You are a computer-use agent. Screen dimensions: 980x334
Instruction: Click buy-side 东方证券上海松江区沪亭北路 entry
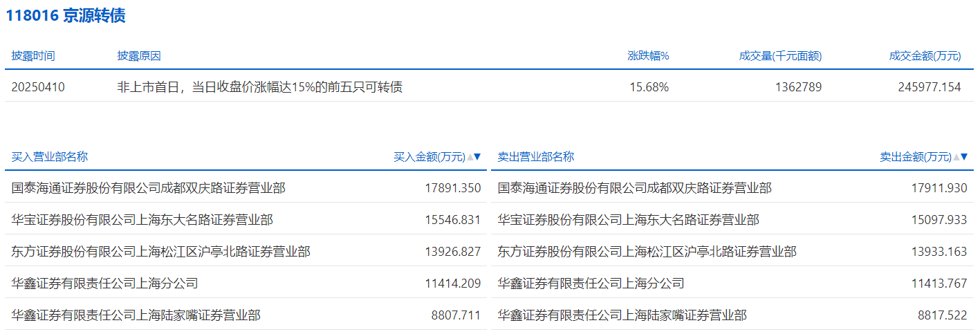click(161, 252)
